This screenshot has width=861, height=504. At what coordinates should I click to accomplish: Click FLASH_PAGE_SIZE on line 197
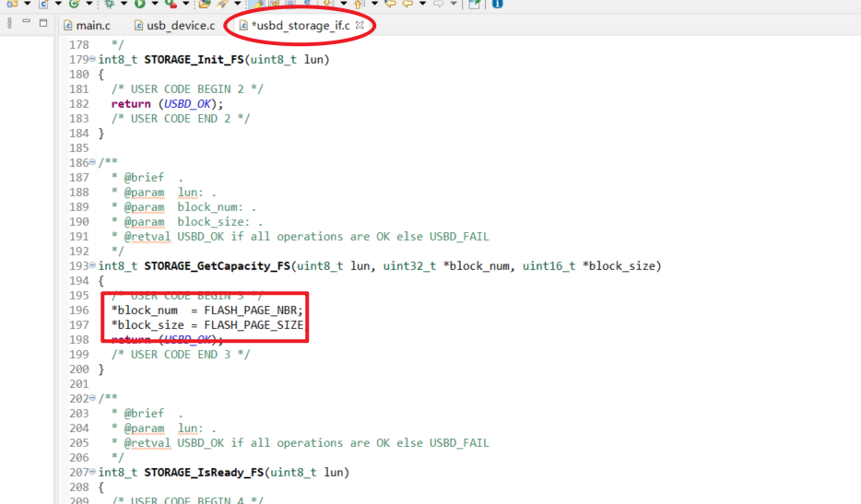point(254,325)
